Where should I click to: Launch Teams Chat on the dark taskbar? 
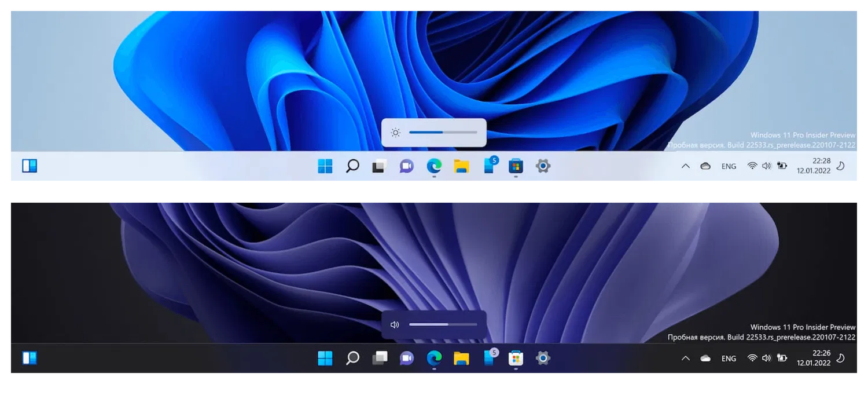[407, 359]
